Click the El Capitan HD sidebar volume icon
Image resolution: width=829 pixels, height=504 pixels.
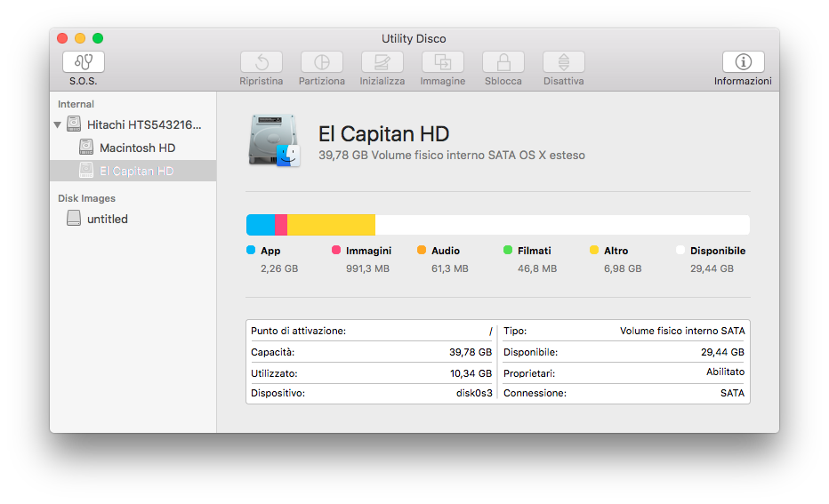[86, 170]
